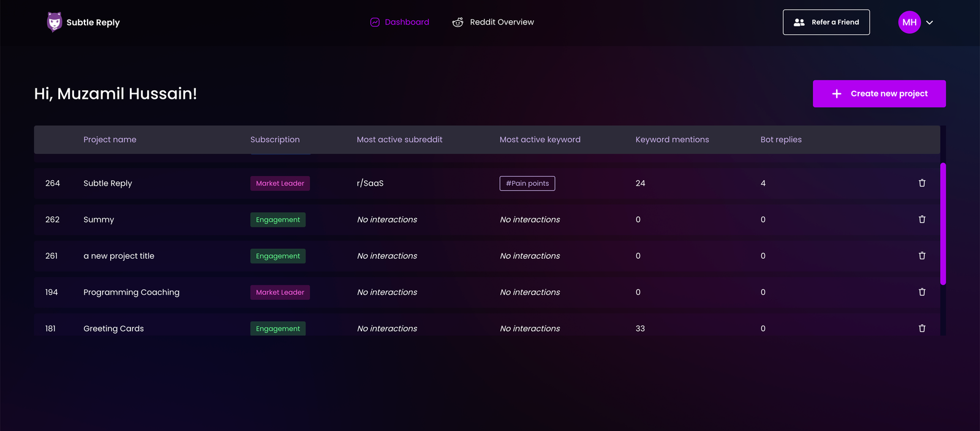This screenshot has width=980, height=431.
Task: Delete the Summy project
Action: click(922, 219)
